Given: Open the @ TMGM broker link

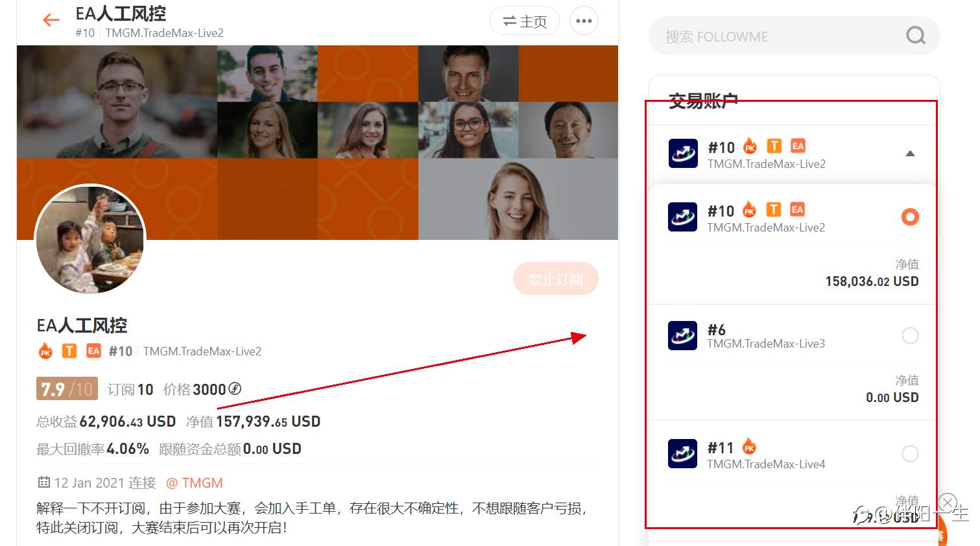Looking at the screenshot, I should (x=194, y=483).
